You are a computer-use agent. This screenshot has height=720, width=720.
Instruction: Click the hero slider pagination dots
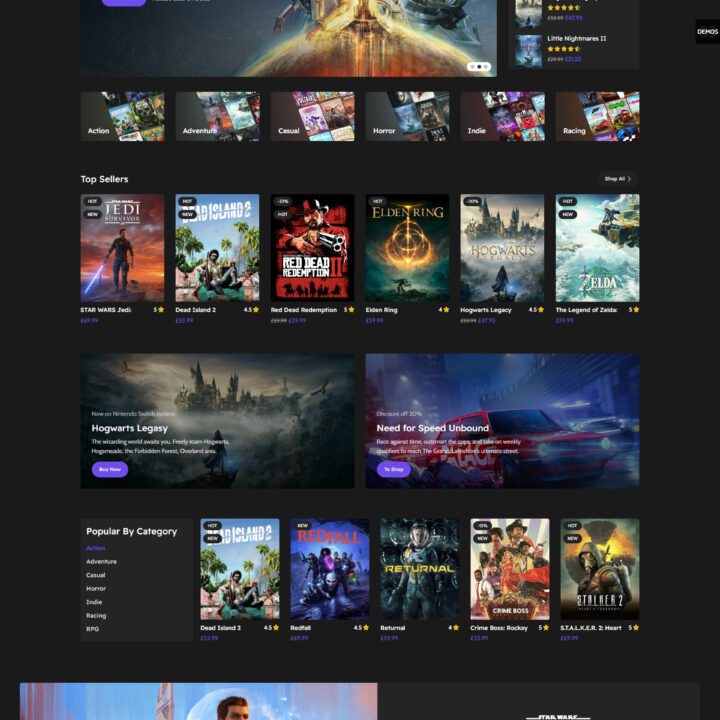tap(479, 67)
